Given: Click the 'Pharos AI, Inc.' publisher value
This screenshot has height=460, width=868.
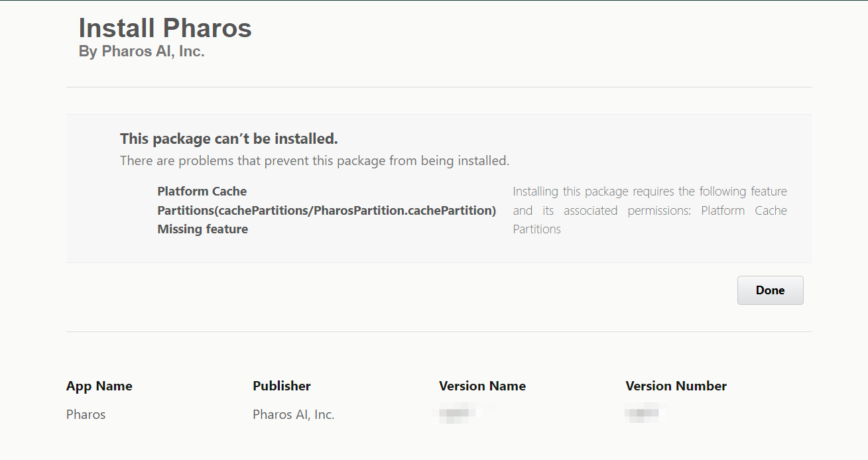Looking at the screenshot, I should pos(293,414).
